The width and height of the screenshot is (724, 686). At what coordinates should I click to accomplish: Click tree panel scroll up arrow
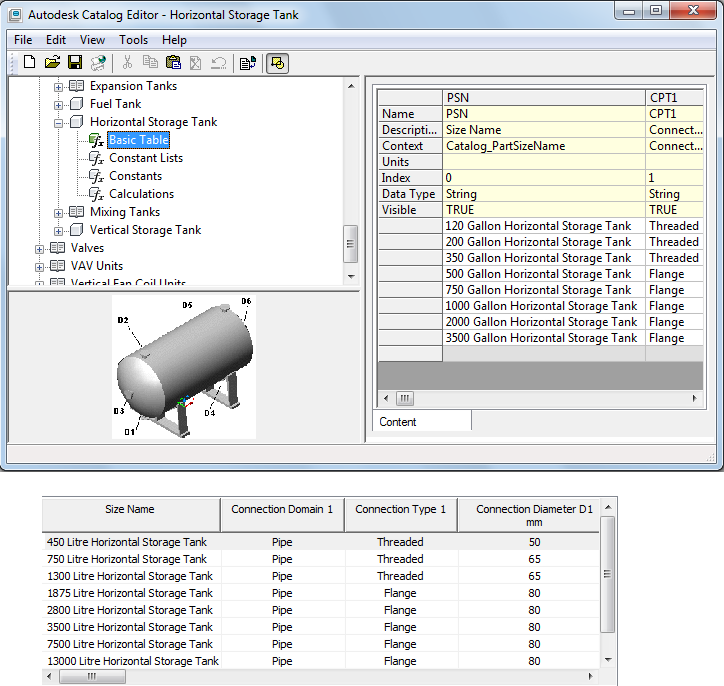point(351,86)
